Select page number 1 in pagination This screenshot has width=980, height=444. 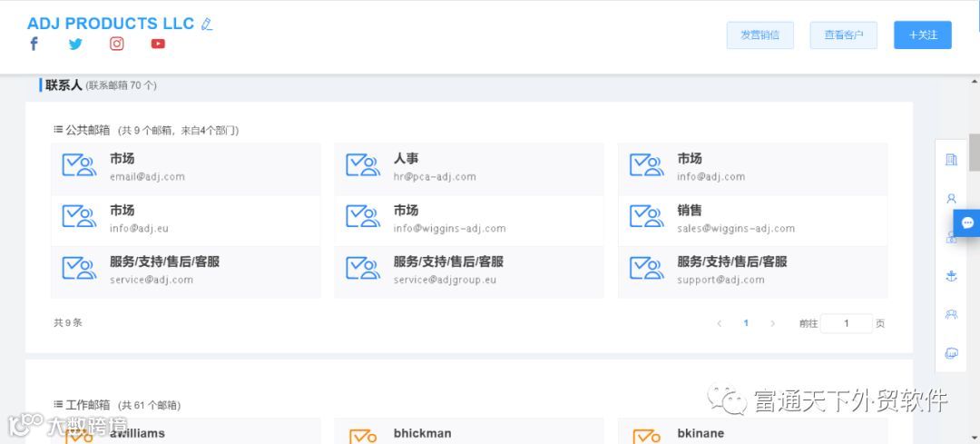coord(746,323)
